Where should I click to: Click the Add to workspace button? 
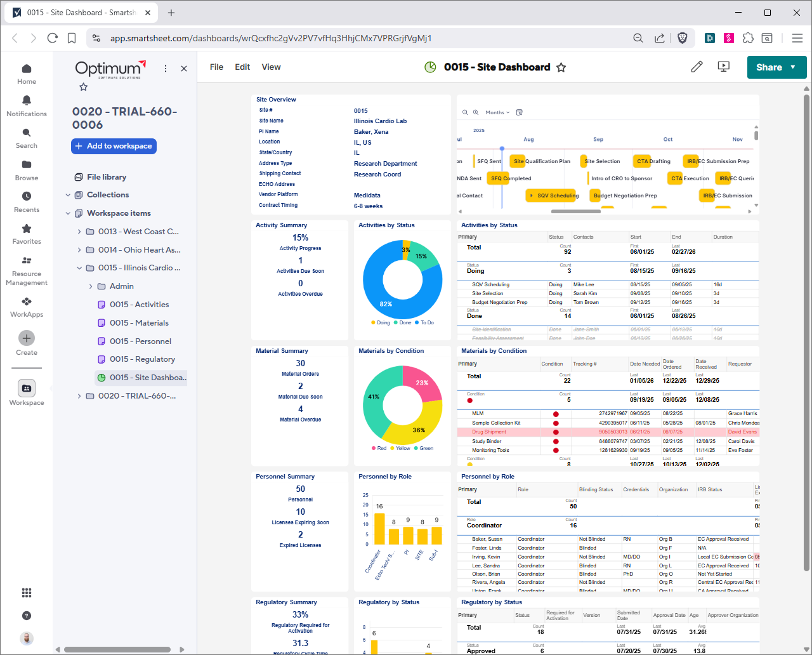click(114, 146)
